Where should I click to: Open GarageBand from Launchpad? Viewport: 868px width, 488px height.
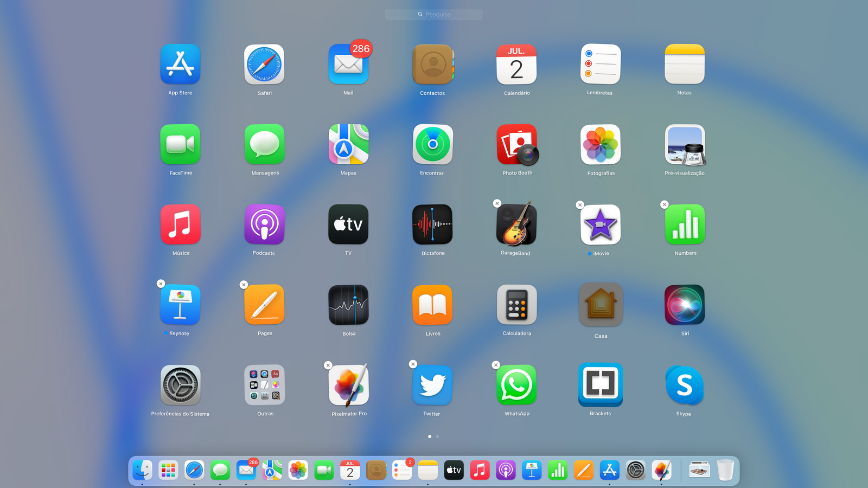coord(516,225)
